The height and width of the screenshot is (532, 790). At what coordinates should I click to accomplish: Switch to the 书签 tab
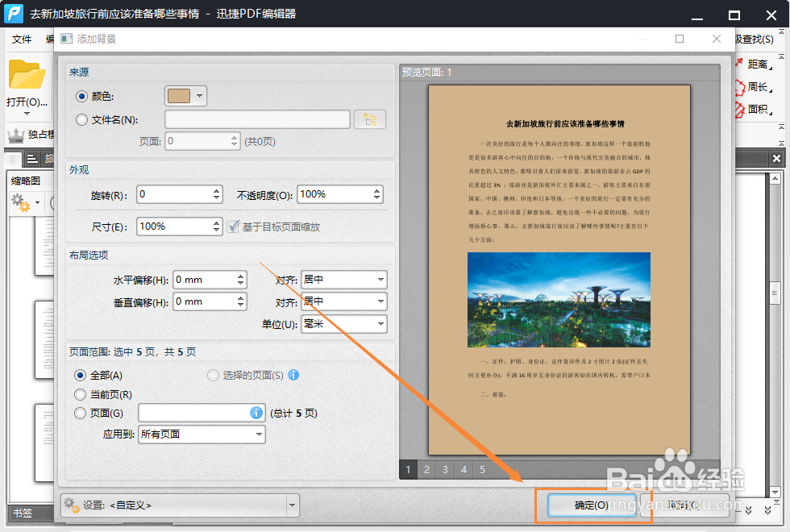(x=21, y=513)
